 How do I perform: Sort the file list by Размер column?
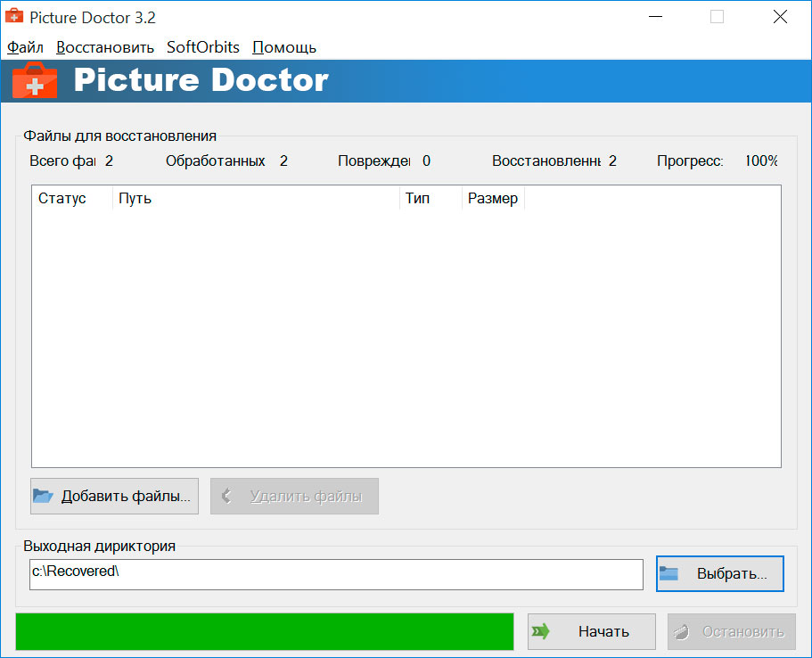coord(493,199)
